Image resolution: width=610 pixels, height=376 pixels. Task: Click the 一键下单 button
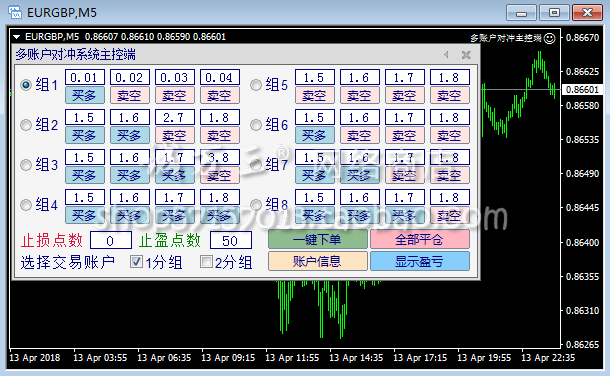pyautogui.click(x=317, y=240)
